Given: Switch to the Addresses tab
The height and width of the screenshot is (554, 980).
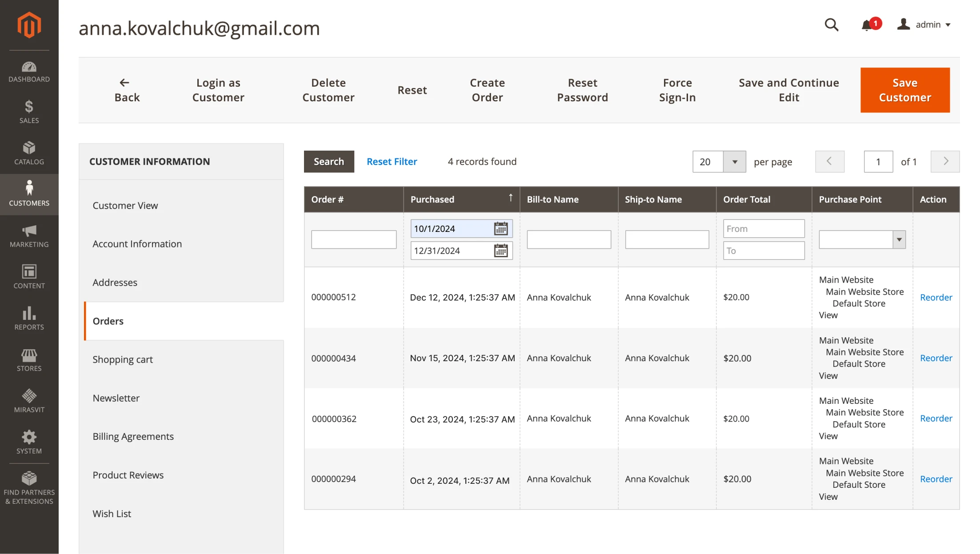Looking at the screenshot, I should [x=115, y=283].
